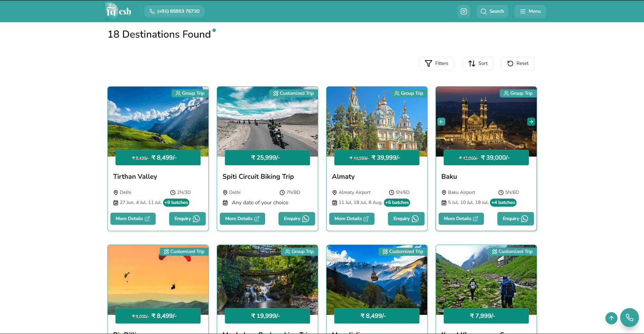644x334 pixels.
Task: Open the Filters panel
Action: pyautogui.click(x=436, y=64)
